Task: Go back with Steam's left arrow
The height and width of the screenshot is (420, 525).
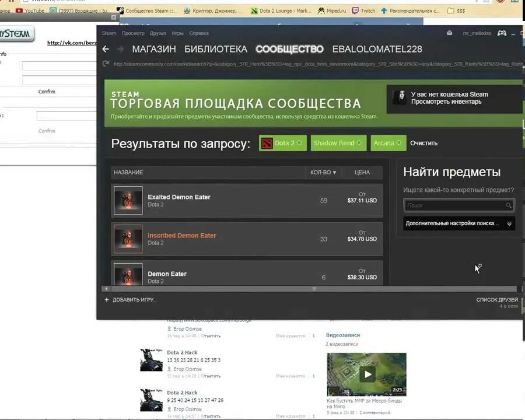Action: pos(106,49)
